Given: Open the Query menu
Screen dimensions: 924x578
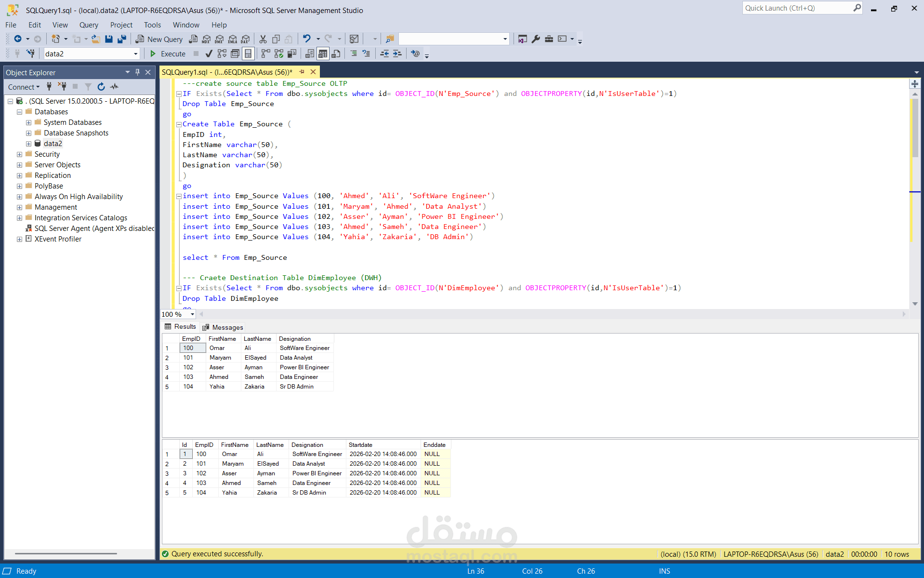Looking at the screenshot, I should [89, 25].
